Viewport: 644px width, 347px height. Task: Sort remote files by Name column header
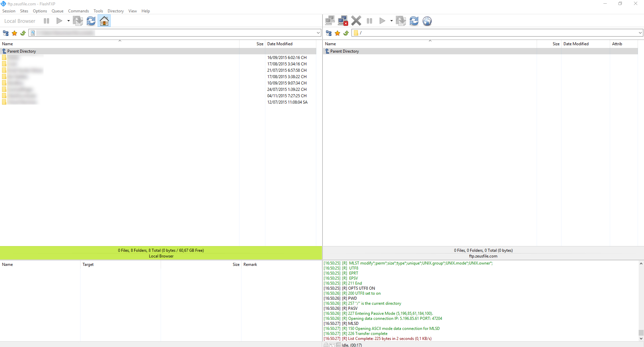tap(430, 44)
